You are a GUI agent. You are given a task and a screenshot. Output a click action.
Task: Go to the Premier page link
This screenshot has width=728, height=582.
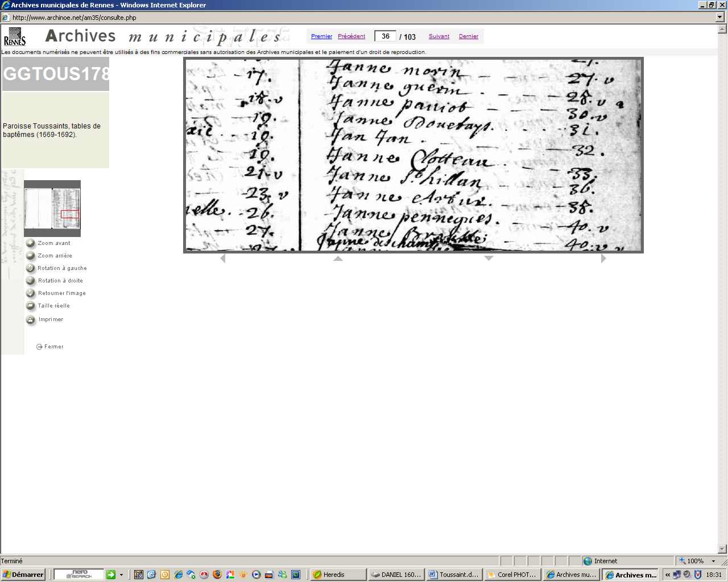tap(321, 36)
